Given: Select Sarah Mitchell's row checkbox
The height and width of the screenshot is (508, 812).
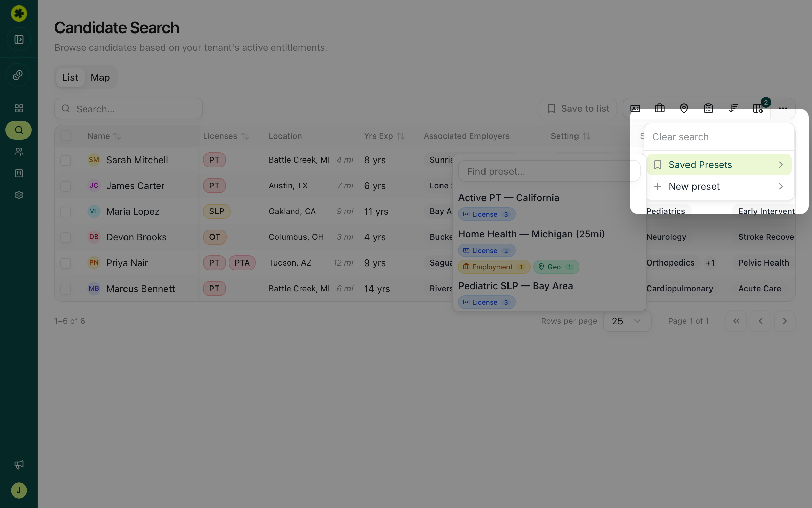Looking at the screenshot, I should (66, 160).
